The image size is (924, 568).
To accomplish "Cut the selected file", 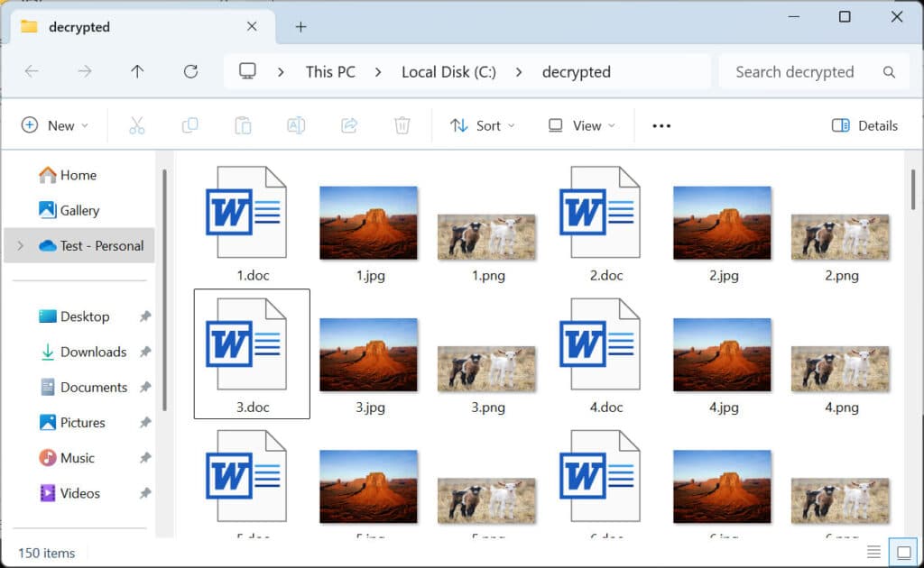I will click(136, 125).
